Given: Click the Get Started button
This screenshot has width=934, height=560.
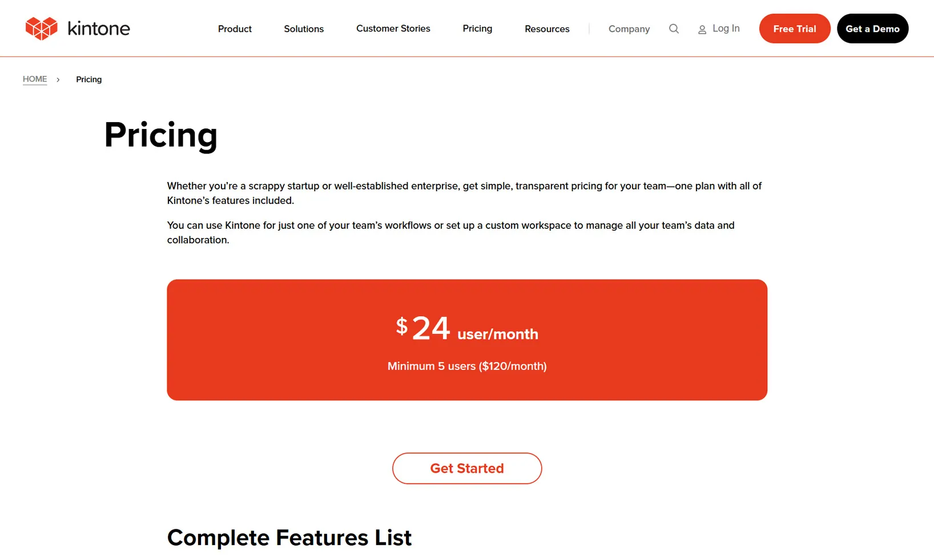Looking at the screenshot, I should 467,469.
